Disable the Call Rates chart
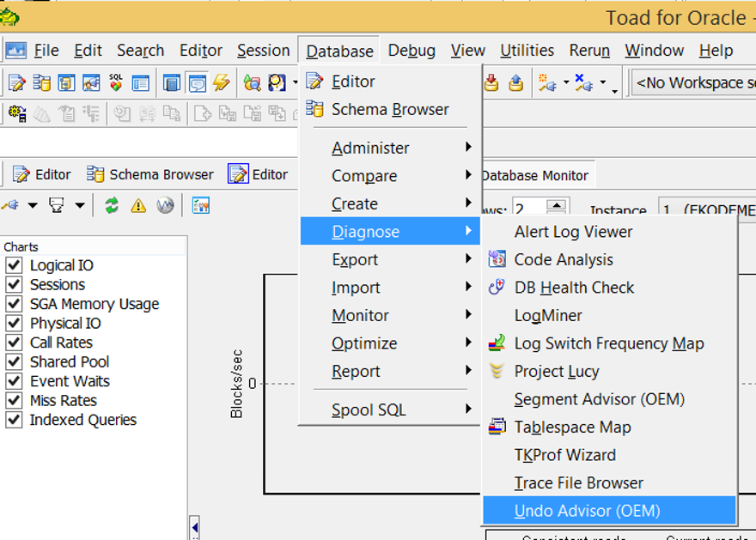The image size is (756, 540). click(14, 342)
